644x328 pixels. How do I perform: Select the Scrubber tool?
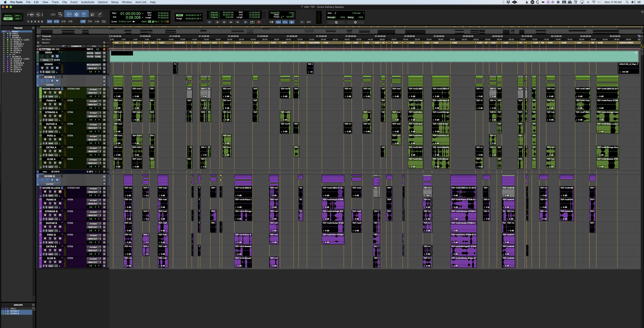coord(93,15)
